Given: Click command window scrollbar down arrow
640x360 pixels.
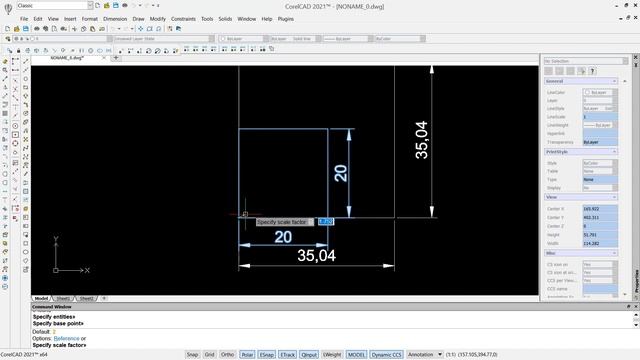Looking at the screenshot, I should pyautogui.click(x=636, y=325).
